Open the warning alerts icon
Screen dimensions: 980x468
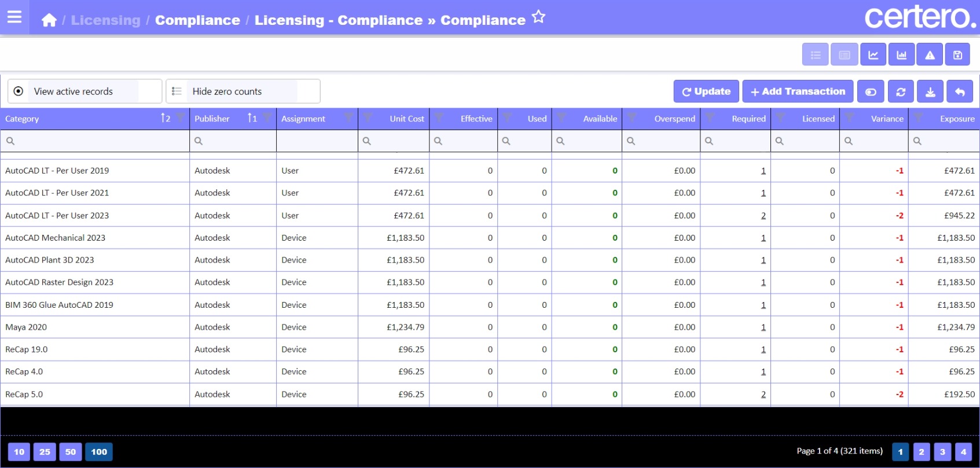930,55
